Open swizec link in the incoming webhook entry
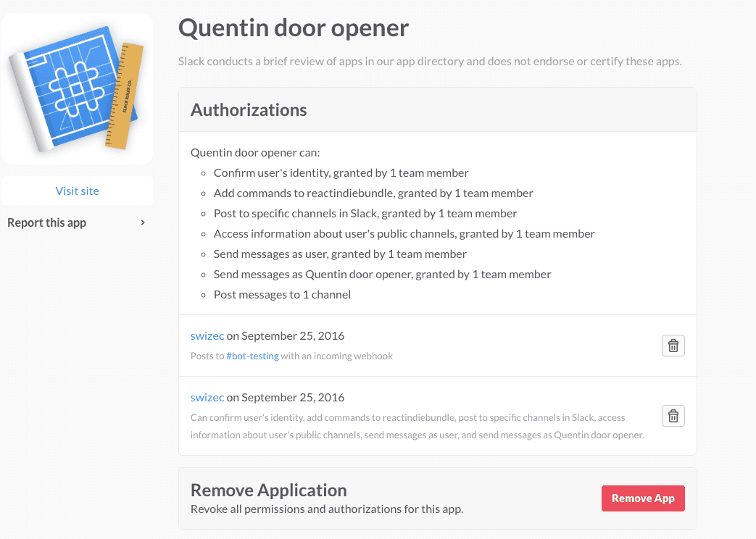This screenshot has height=539, width=756. [207, 335]
